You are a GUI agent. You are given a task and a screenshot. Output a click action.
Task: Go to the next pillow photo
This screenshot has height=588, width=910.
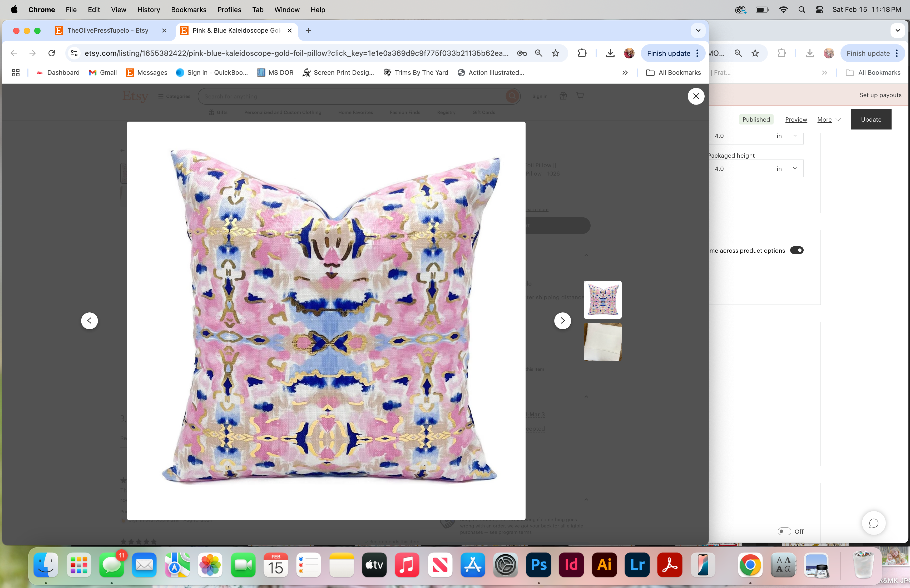tap(562, 321)
